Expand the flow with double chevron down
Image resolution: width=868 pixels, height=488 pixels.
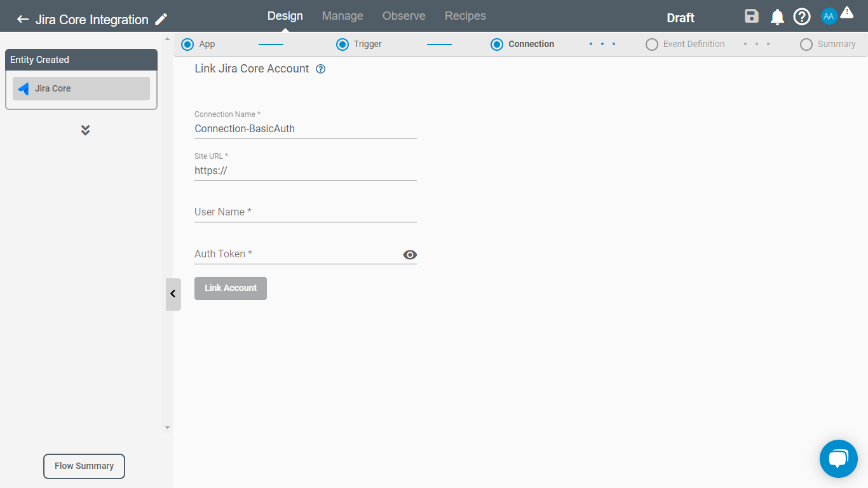85,130
